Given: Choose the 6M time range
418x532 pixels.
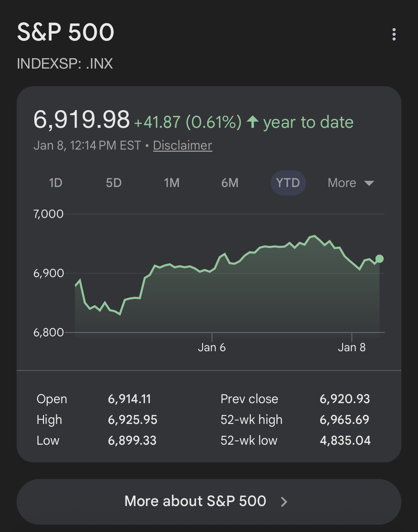Looking at the screenshot, I should click(x=230, y=183).
